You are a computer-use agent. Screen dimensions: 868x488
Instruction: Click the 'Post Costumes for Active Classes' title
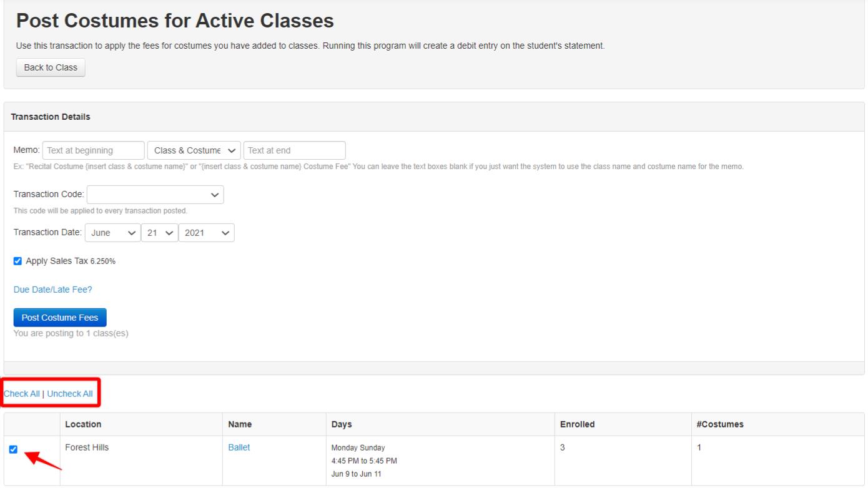[175, 22]
